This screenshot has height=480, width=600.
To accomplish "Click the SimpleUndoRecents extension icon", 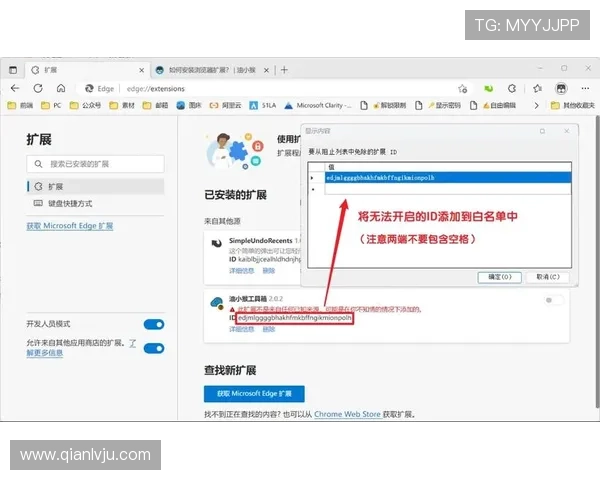I will pos(216,243).
